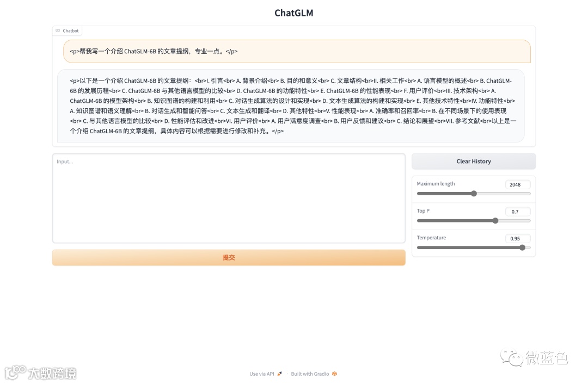Submit the message with the 提交 button

[229, 257]
